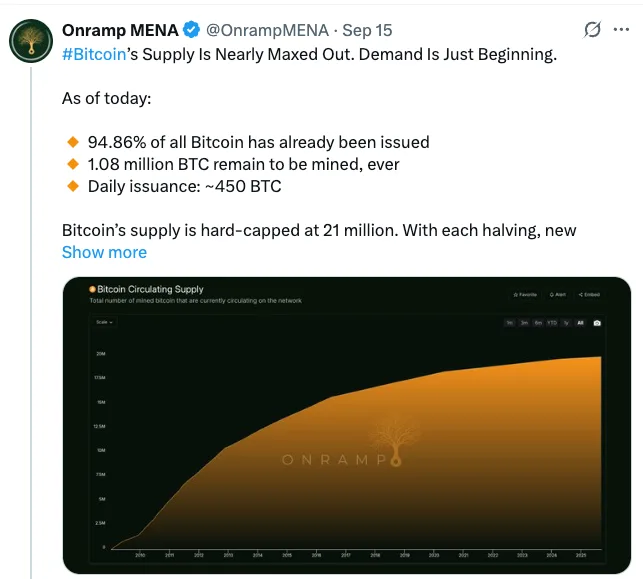Click the camera screenshot icon on the chart

tap(597, 323)
